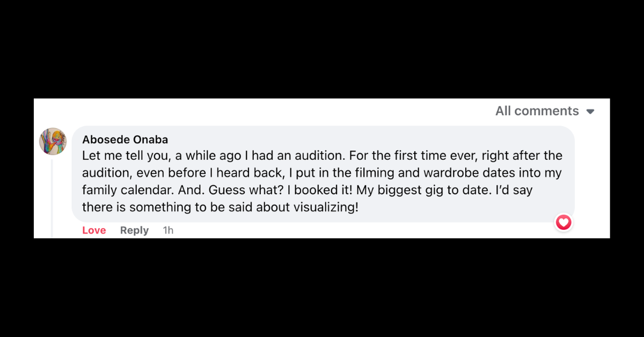Screen dimensions: 644x337
Task: Click the 1h comment timestamp
Action: click(x=168, y=230)
